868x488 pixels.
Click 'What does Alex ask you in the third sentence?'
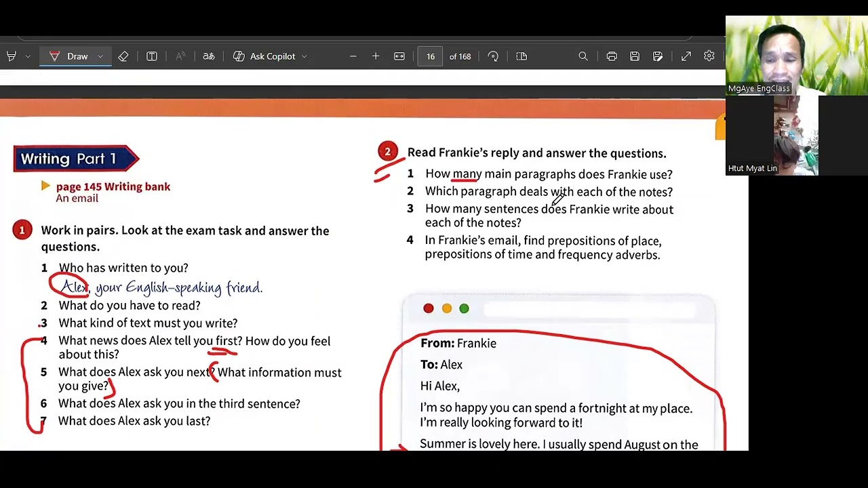tap(179, 403)
